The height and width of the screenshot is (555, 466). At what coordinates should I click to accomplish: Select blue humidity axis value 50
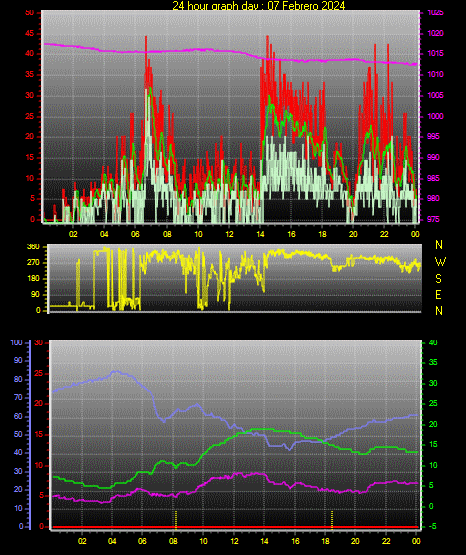(18, 434)
